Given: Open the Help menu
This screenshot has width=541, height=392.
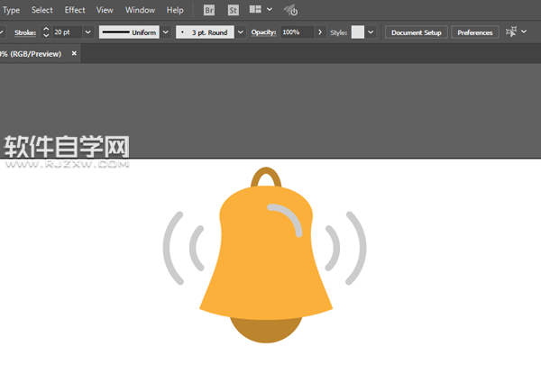Looking at the screenshot, I should tap(175, 10).
